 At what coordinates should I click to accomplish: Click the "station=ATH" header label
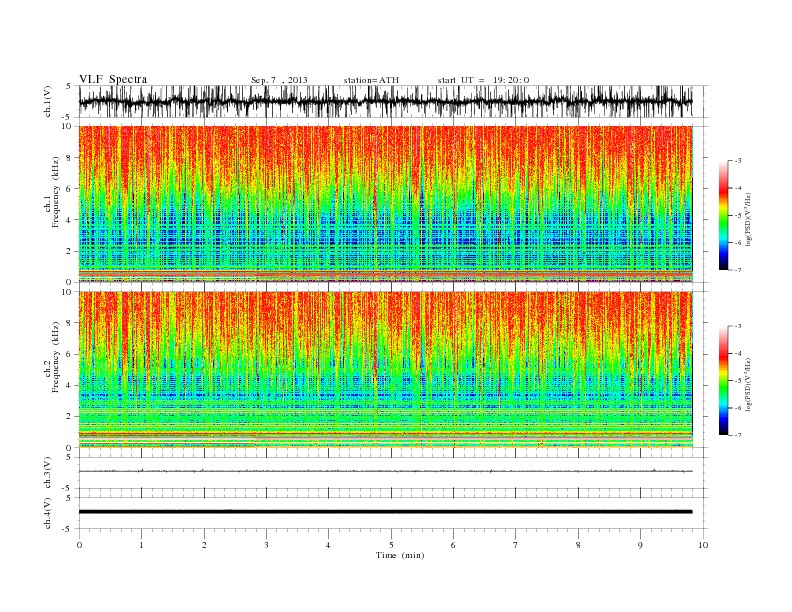point(371,80)
